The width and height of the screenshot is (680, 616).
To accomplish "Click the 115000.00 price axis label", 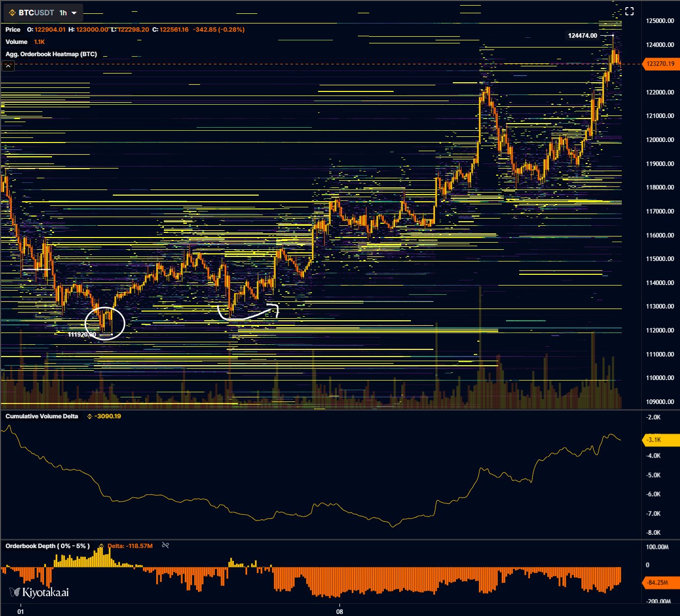I will (x=660, y=259).
